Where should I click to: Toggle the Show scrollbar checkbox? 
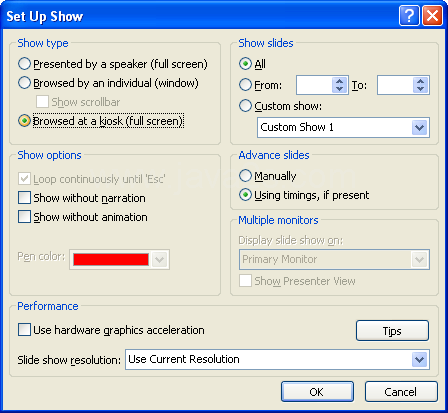click(42, 102)
